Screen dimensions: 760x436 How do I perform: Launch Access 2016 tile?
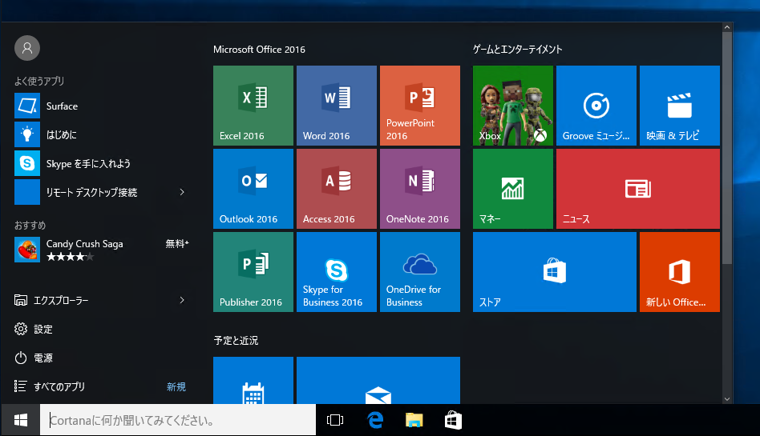(x=336, y=189)
